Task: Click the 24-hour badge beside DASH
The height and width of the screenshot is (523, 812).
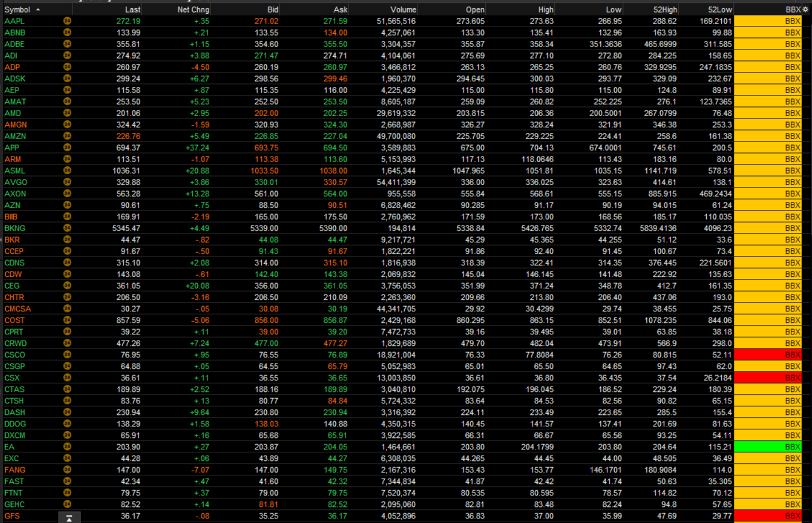Action: click(67, 413)
